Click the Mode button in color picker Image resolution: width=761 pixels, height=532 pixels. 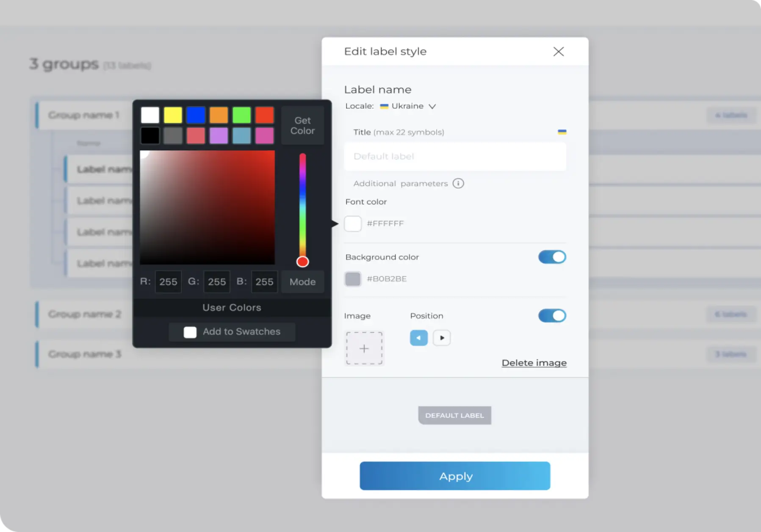pos(302,282)
